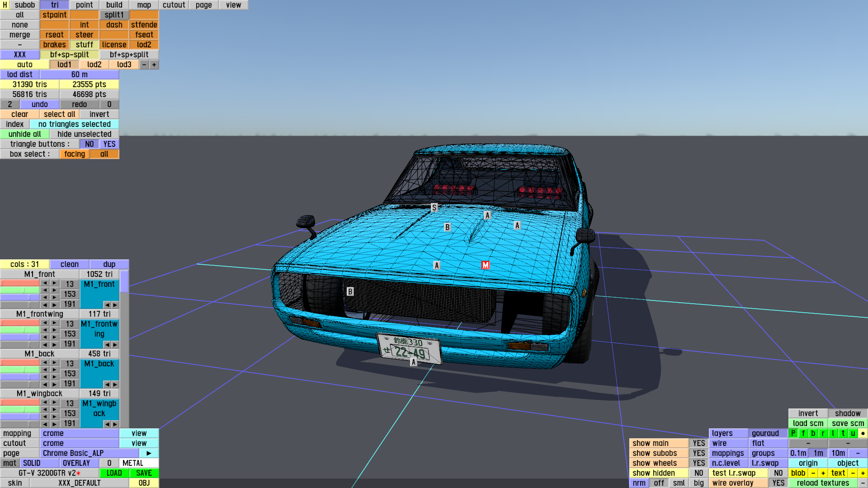Toggle the show wheels YES button
Screen dimensions: 868x488
pos(698,463)
